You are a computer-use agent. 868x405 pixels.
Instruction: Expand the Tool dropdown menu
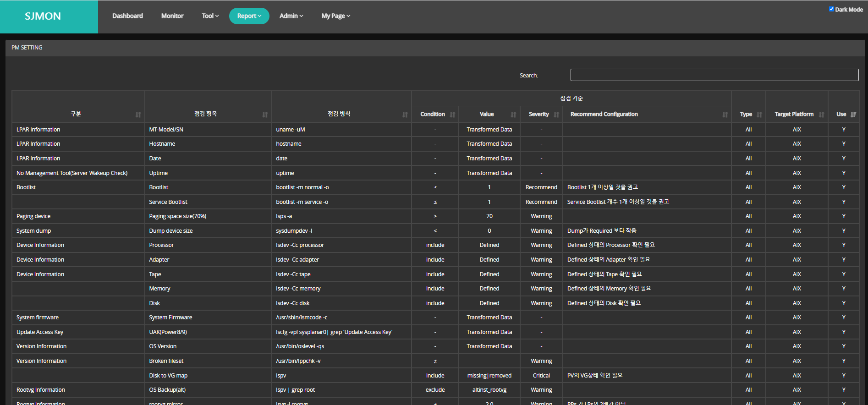[x=210, y=16]
